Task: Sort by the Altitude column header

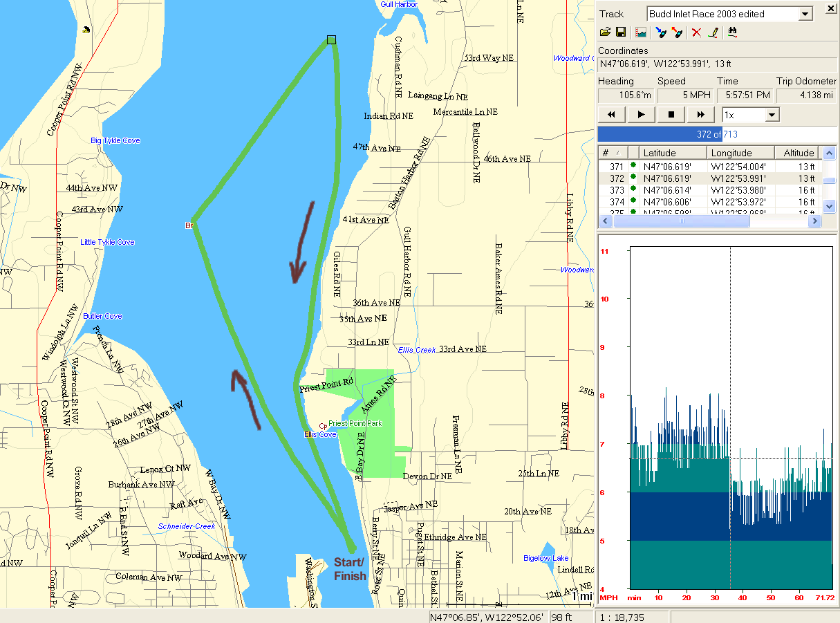Action: [799, 153]
